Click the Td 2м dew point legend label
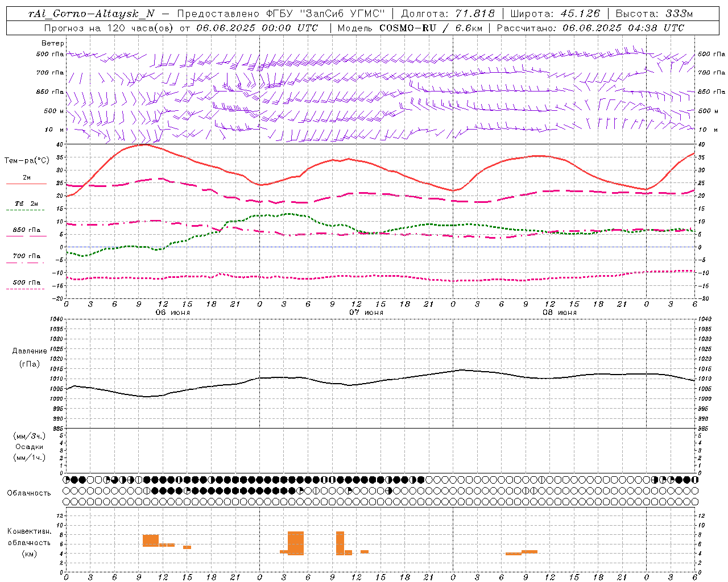 [27, 203]
